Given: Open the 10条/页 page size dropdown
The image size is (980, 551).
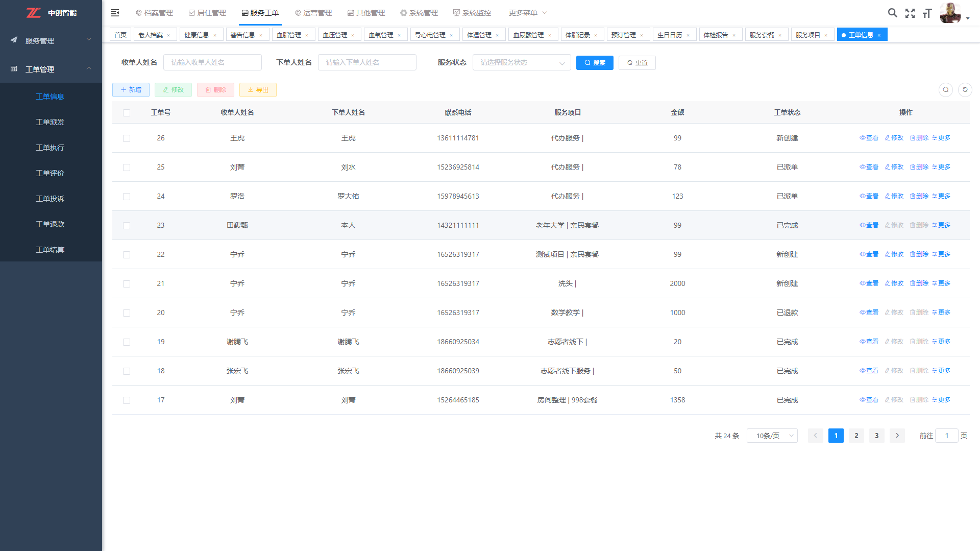Looking at the screenshot, I should pyautogui.click(x=772, y=436).
